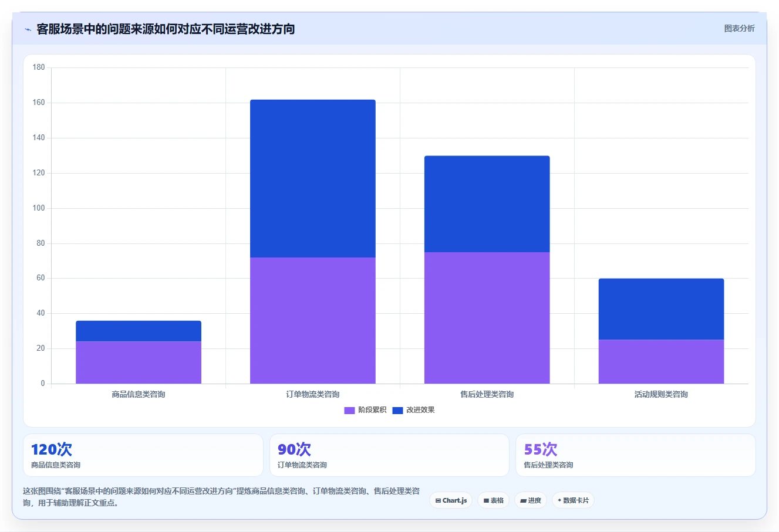
Task: Click the purple bar segment of 活动规则类咨询
Action: [x=661, y=361]
